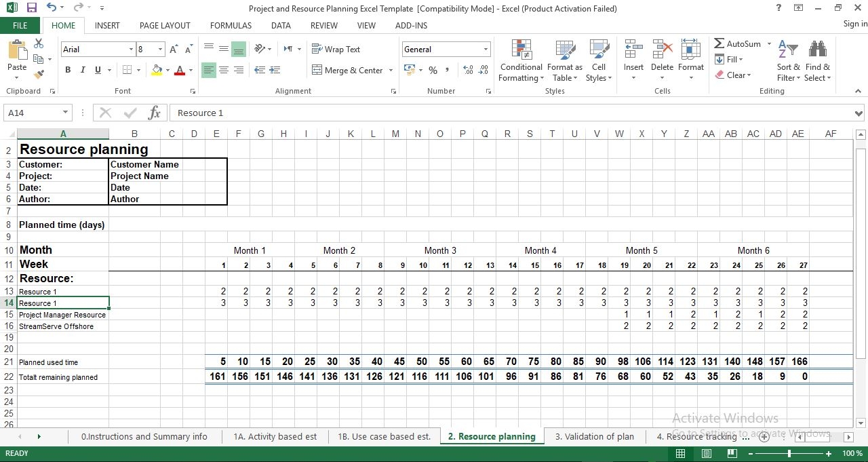
Task: Align text right
Action: [x=239, y=70]
